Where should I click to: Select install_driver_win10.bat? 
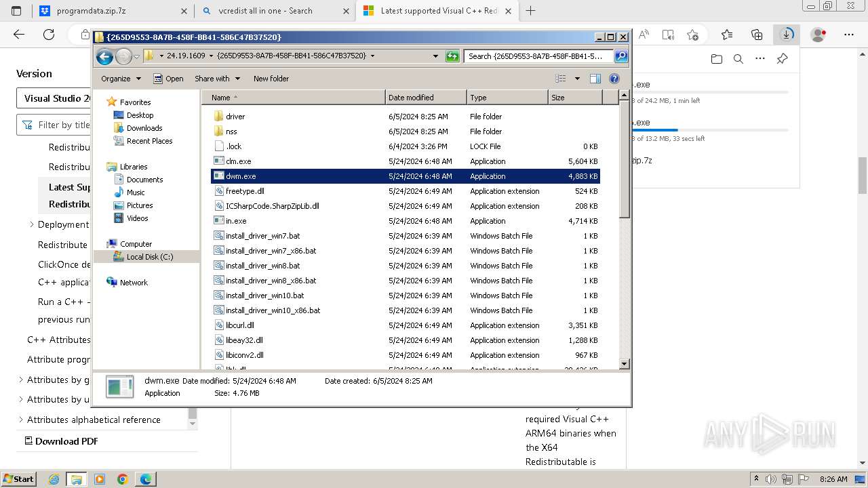pos(406,296)
